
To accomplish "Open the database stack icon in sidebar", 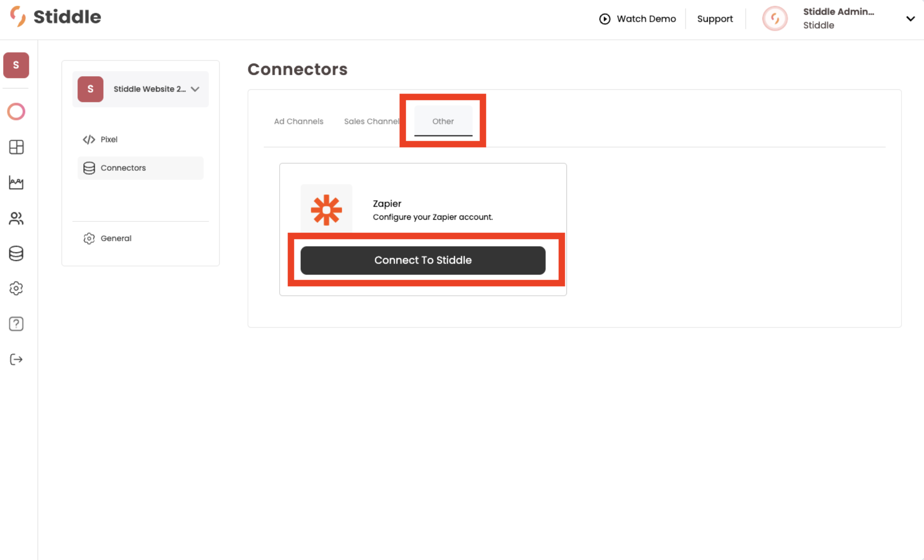I will [x=16, y=254].
